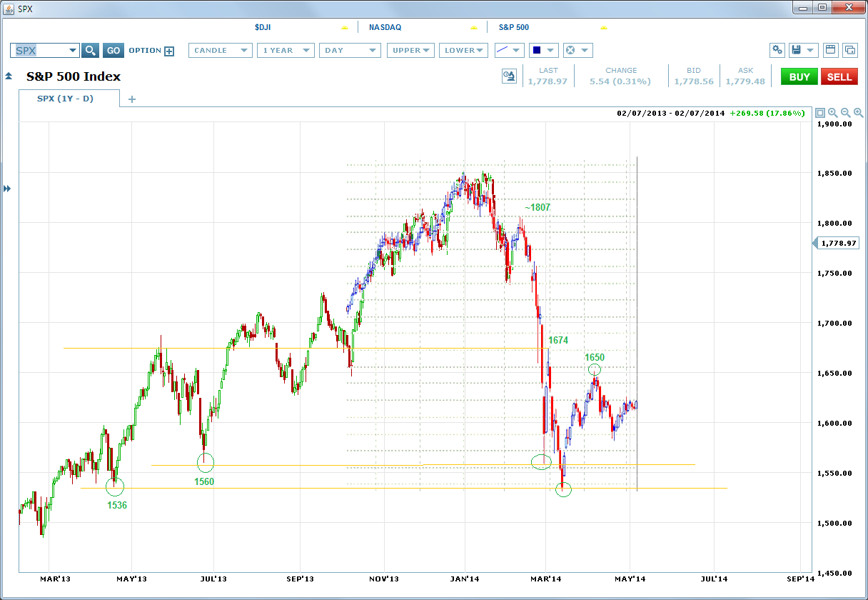Open the DAY interval dropdown
Viewport: 868px width, 600px height.
[350, 51]
